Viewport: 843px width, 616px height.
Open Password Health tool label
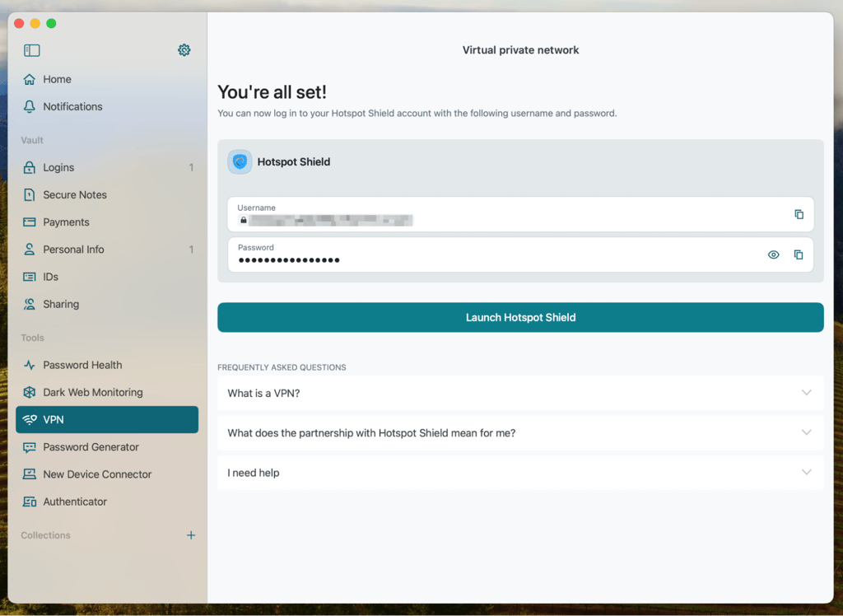(82, 365)
